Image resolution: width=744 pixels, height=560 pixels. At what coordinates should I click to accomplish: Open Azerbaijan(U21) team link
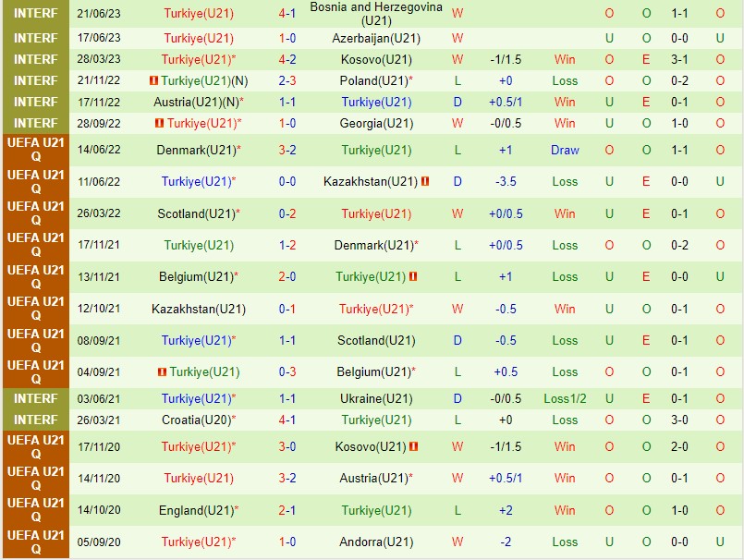376,39
